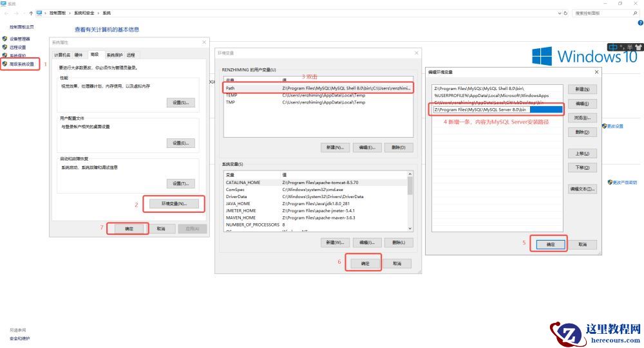644x348 pixels.
Task: Click scroll-up arrow of system variables list
Action: point(410,174)
